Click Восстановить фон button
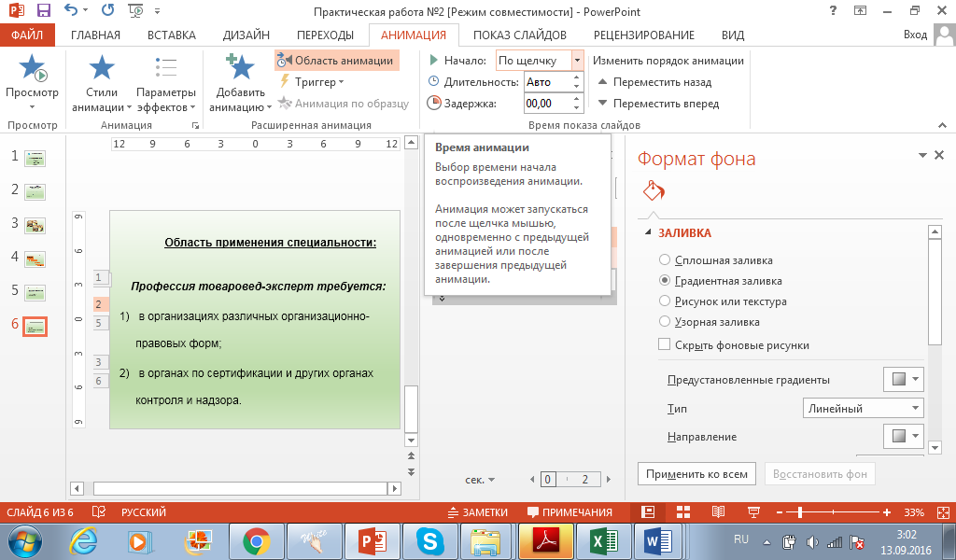 (820, 473)
